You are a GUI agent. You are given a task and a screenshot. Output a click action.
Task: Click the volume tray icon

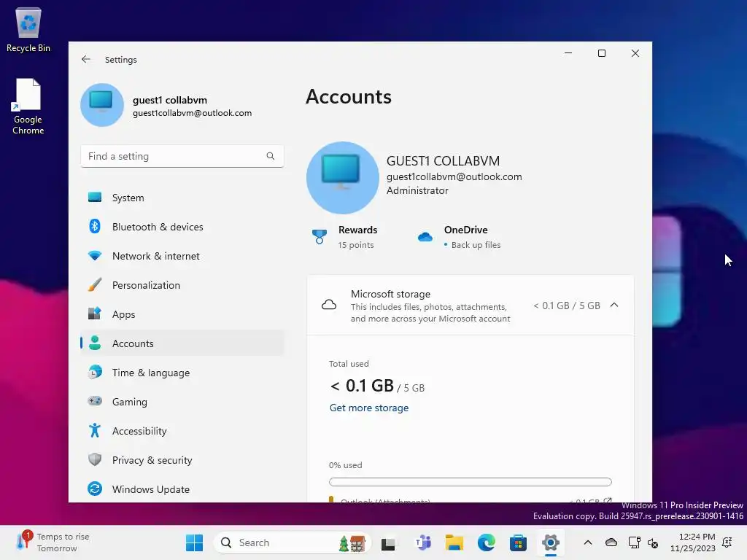[x=653, y=542]
